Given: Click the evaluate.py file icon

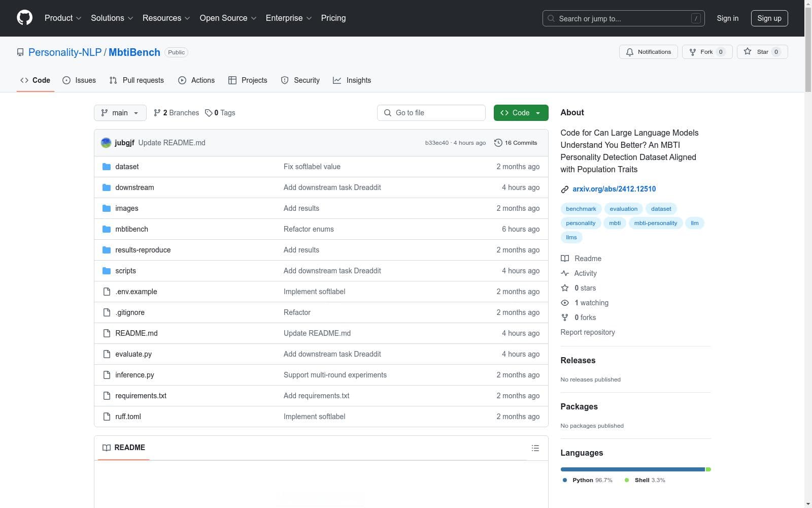Looking at the screenshot, I should 107,354.
